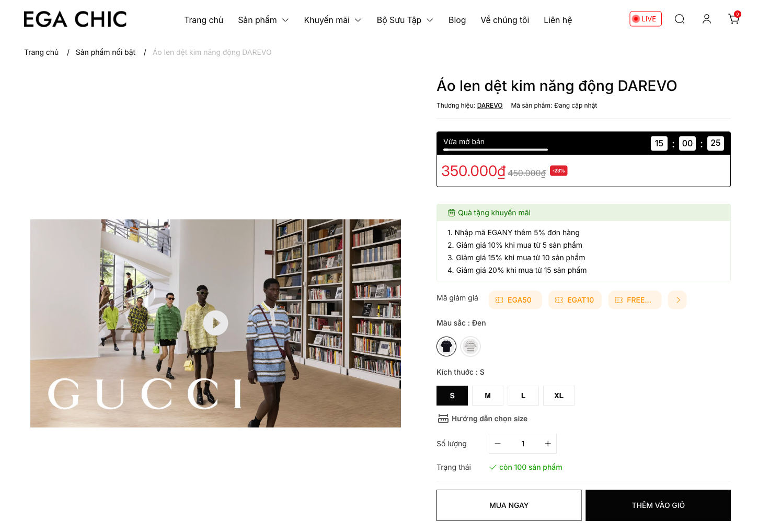Click the MUA NGAY button
The width and height of the screenshot is (758, 532).
tap(509, 505)
